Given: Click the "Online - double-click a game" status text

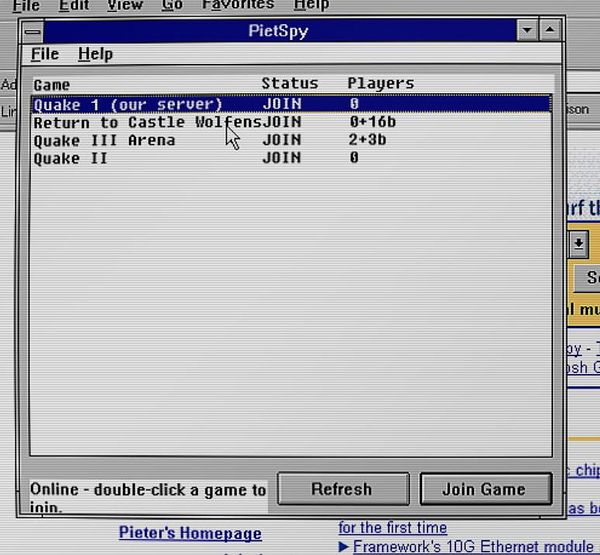Looking at the screenshot, I should pyautogui.click(x=148, y=499).
